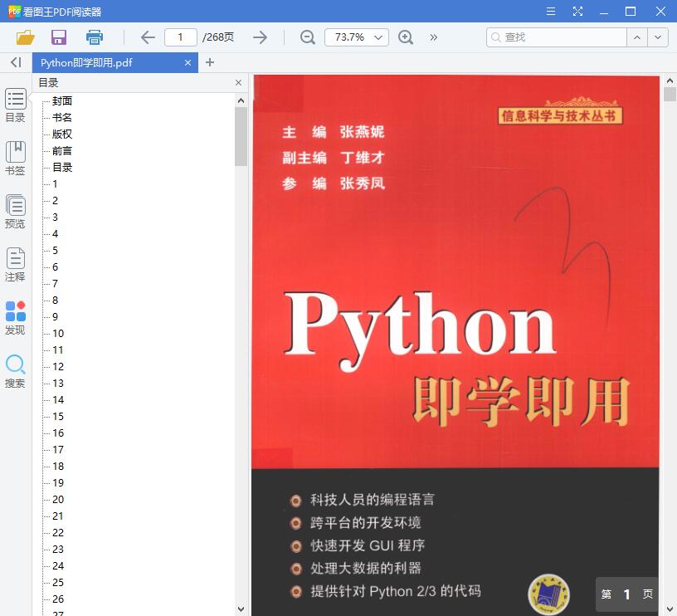Open the 书签 bookmarks sidebar icon
This screenshot has width=677, height=616.
pos(15,159)
